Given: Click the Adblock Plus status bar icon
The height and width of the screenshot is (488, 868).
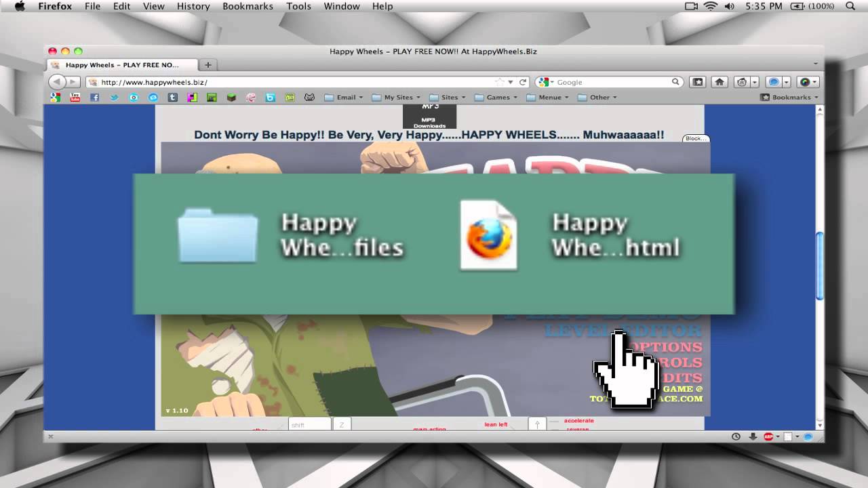Looking at the screenshot, I should point(769,436).
